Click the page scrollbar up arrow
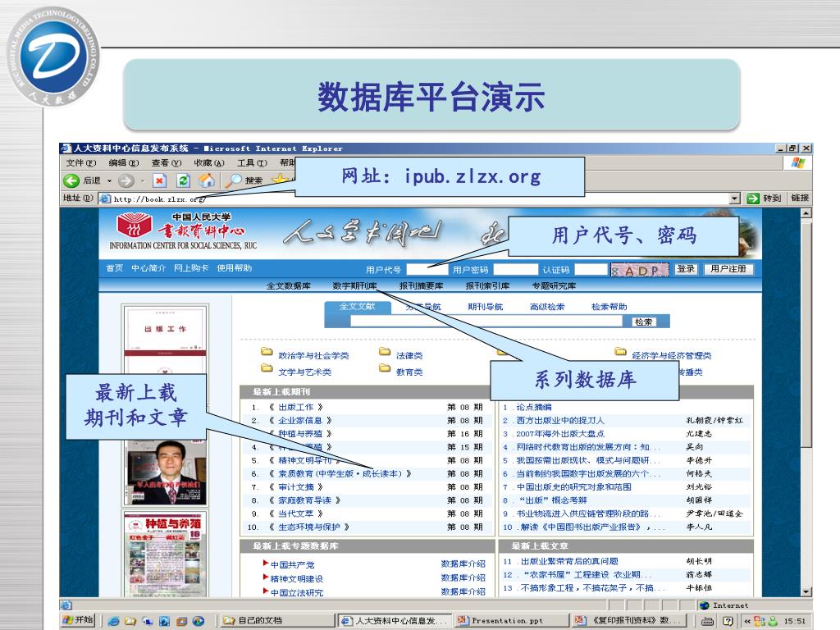This screenshot has width=840, height=630. (x=806, y=213)
